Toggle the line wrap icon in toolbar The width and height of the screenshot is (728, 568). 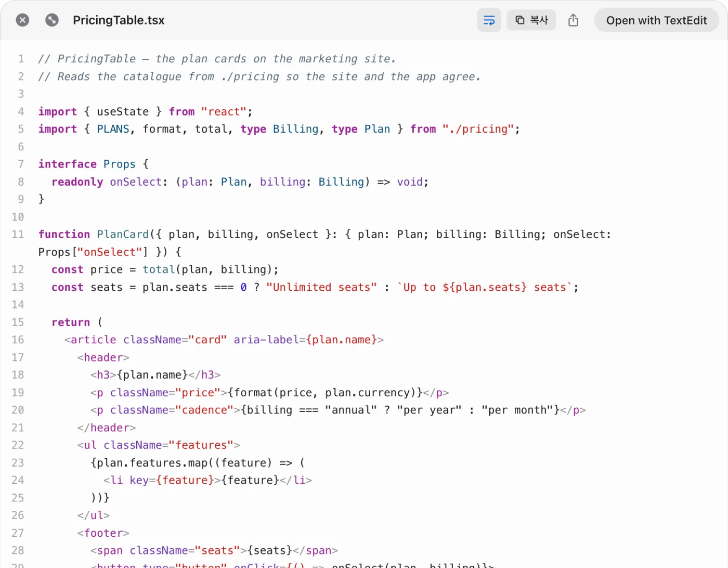(x=489, y=20)
